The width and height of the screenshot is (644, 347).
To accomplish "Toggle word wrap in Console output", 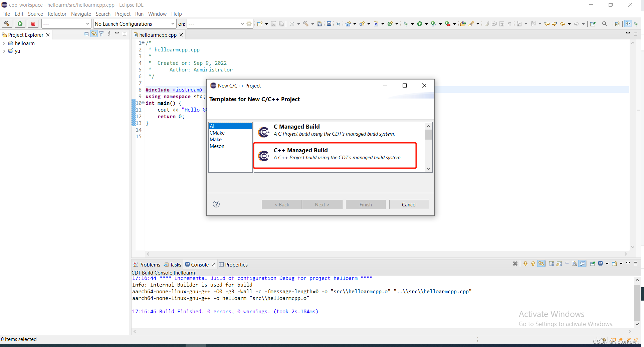I will (x=567, y=264).
